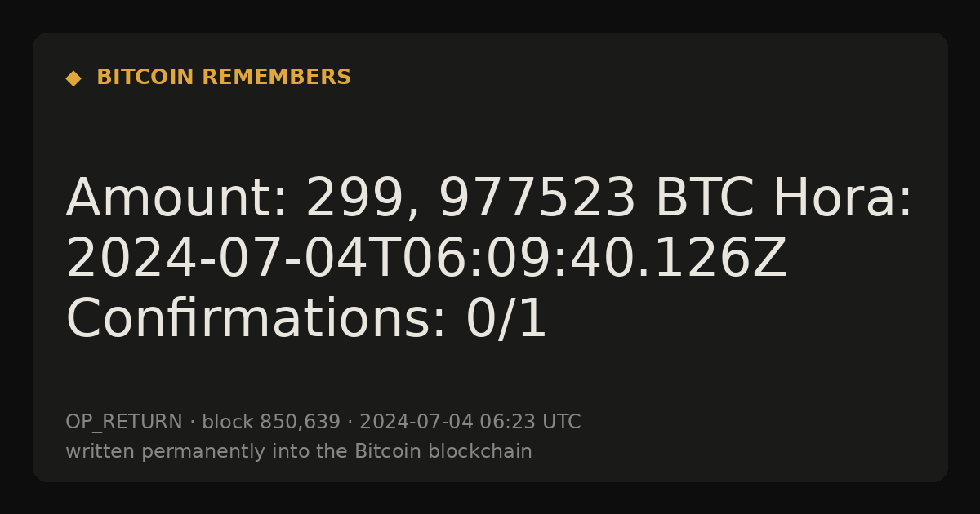Click the written permanently footer line
980x514 pixels.
pos(299,451)
